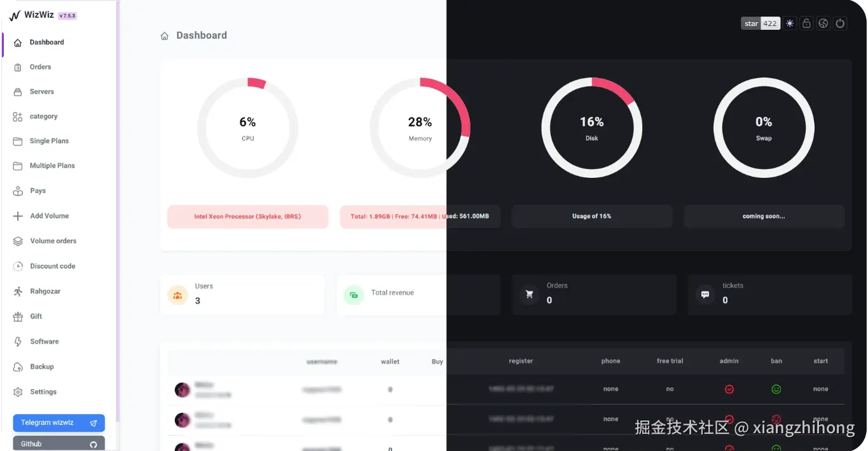Click the Rahgozar runner icon

coord(18,292)
